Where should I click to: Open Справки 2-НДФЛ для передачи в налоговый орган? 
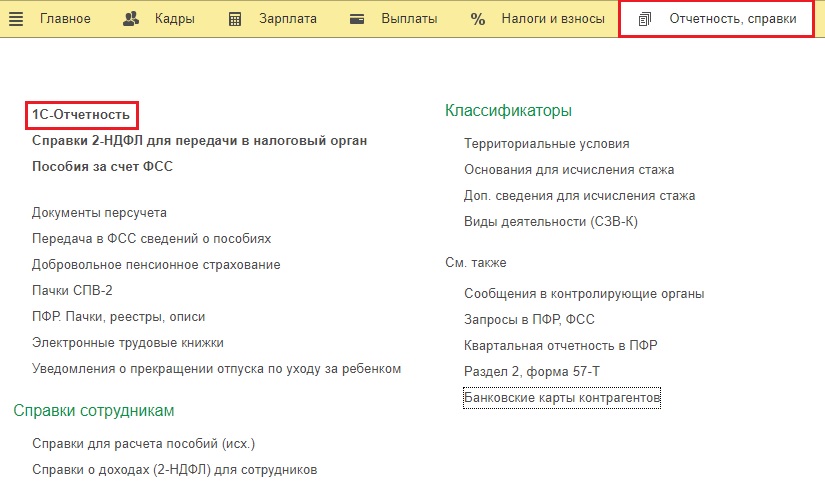tap(199, 141)
